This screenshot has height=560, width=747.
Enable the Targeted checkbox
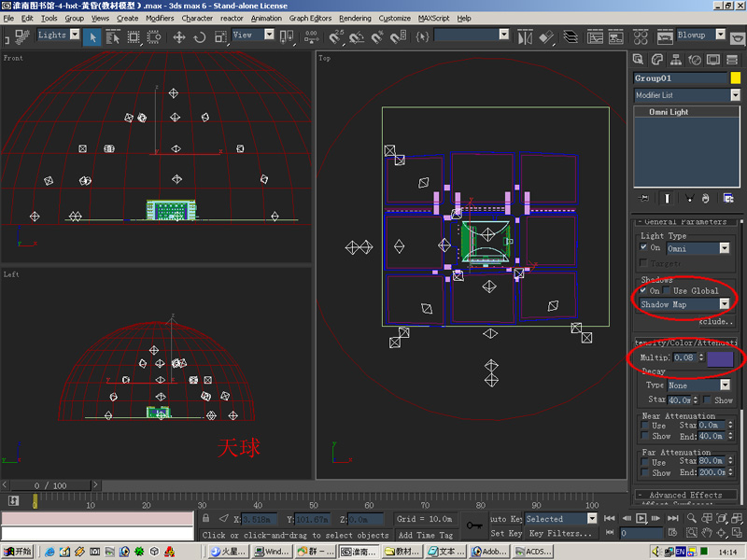[643, 263]
